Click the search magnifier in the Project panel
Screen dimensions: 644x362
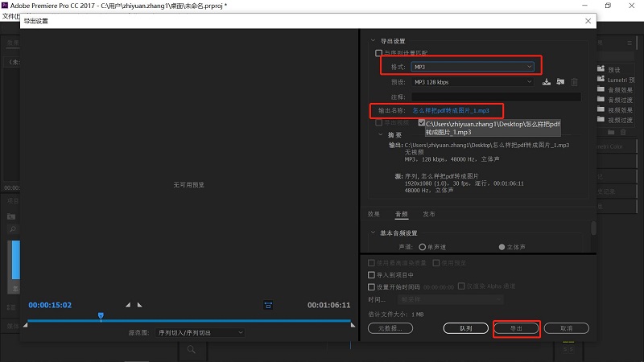13,229
